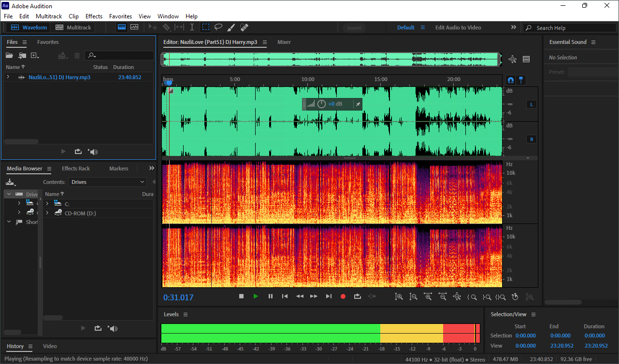Screen dimensions: 619x364
Task: Click Zoom In at In Point icon
Action: pos(472,297)
